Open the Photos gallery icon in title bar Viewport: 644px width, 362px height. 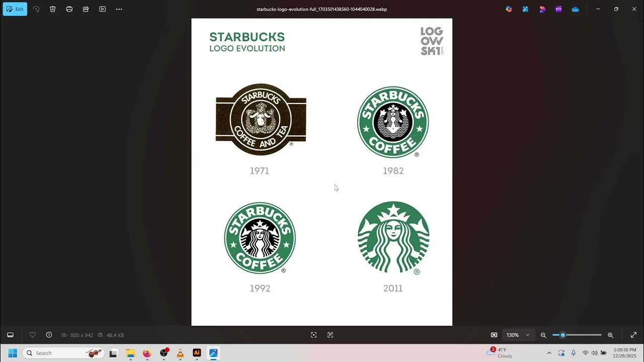coord(525,9)
